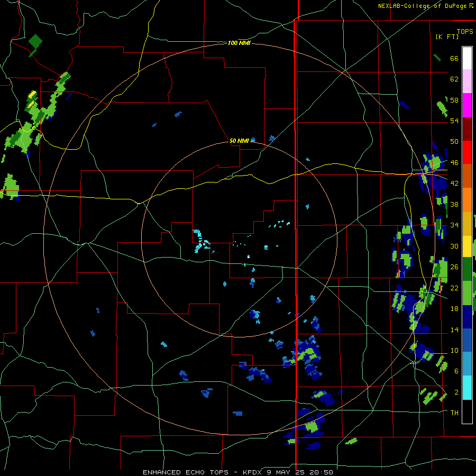
Task: Select the dark red legend swatch
Action: [x=467, y=129]
